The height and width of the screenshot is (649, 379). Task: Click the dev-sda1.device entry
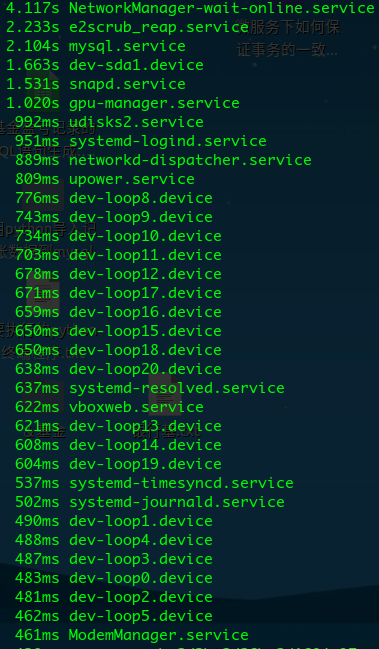pyautogui.click(x=105, y=65)
